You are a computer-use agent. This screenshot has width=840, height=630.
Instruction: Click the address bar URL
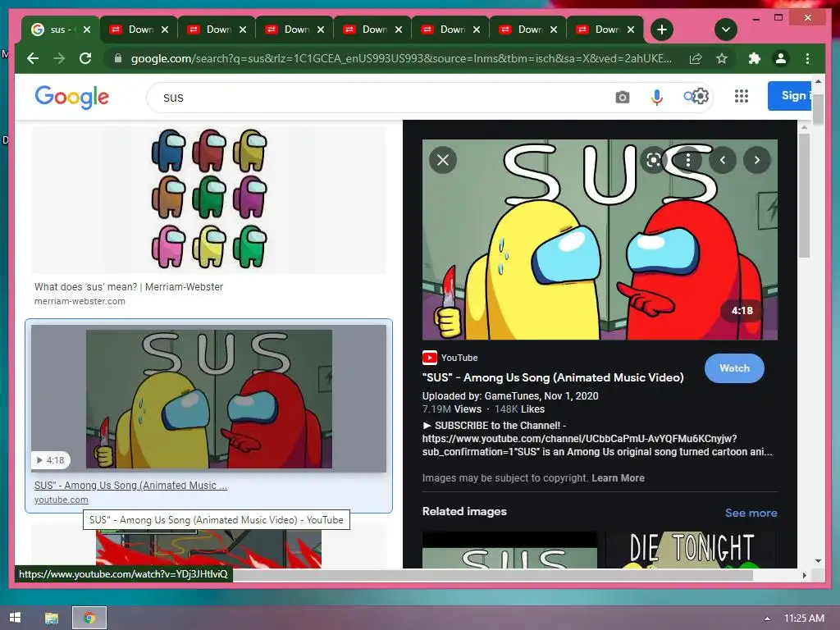400,58
